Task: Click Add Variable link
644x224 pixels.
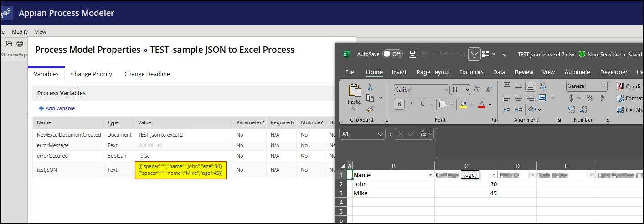Action: coord(57,108)
